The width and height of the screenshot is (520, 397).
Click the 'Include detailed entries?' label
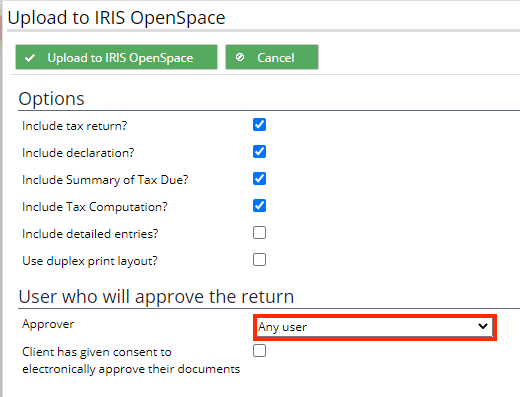[90, 234]
